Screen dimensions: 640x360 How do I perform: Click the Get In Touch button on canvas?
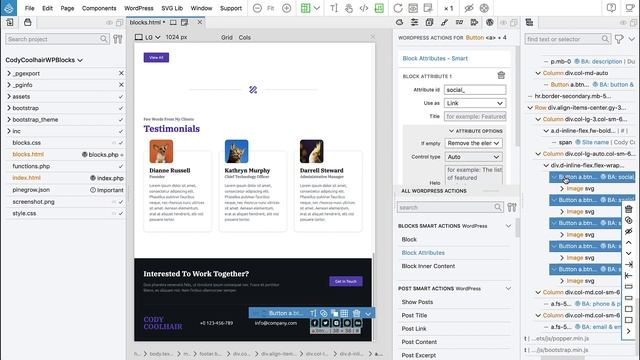coord(346,281)
